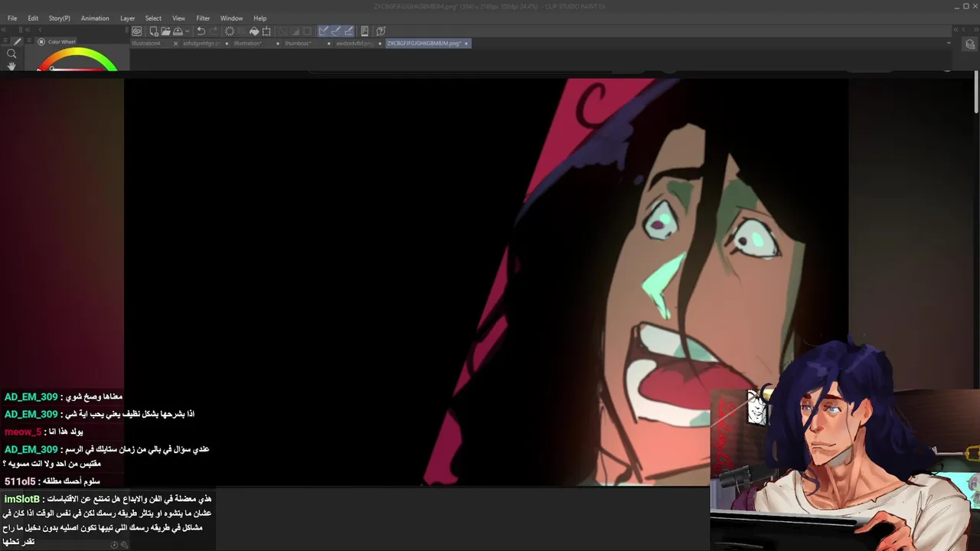Open the Layer menu
The width and height of the screenshot is (980, 551).
127,18
